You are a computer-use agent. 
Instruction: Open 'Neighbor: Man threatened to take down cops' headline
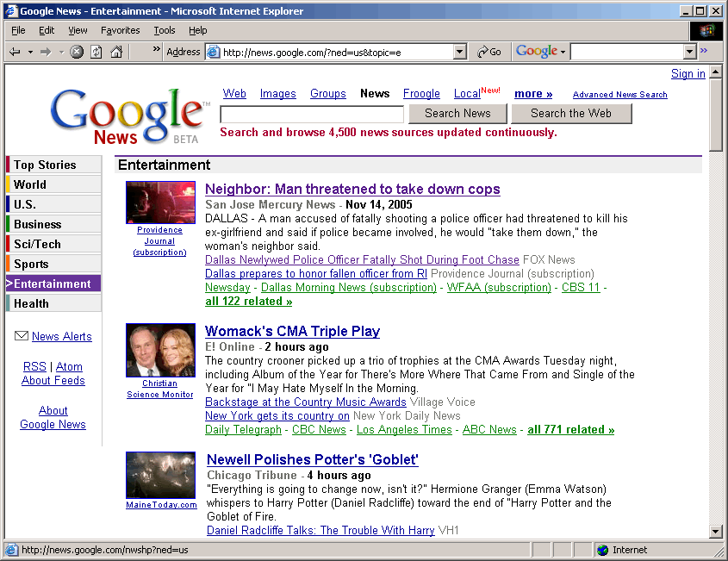coord(352,189)
